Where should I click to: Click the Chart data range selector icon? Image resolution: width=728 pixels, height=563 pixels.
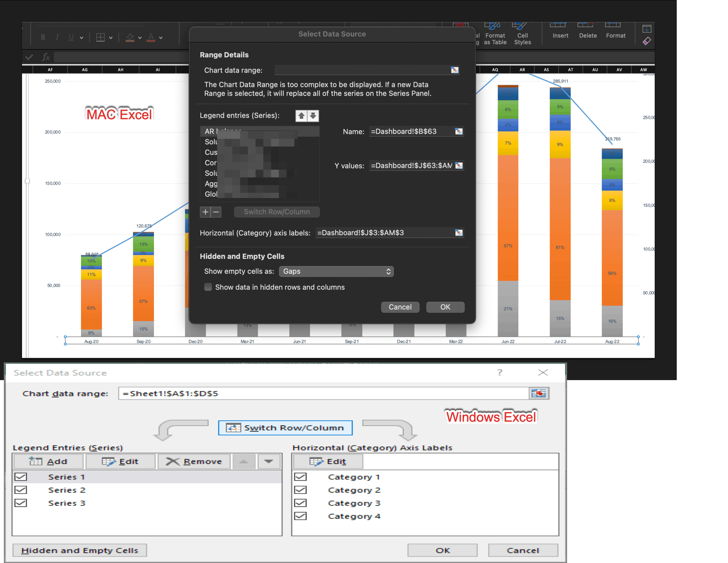(455, 70)
